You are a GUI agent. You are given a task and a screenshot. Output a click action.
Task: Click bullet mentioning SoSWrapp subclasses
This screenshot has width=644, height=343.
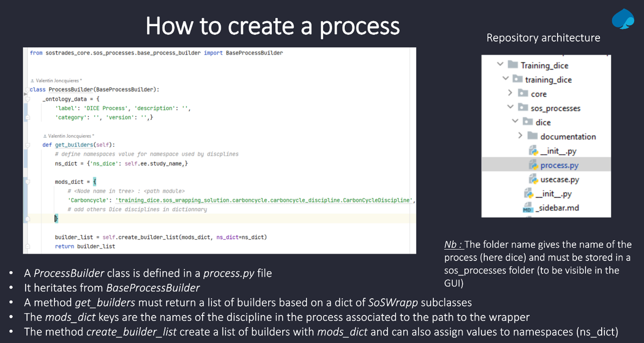248,302
